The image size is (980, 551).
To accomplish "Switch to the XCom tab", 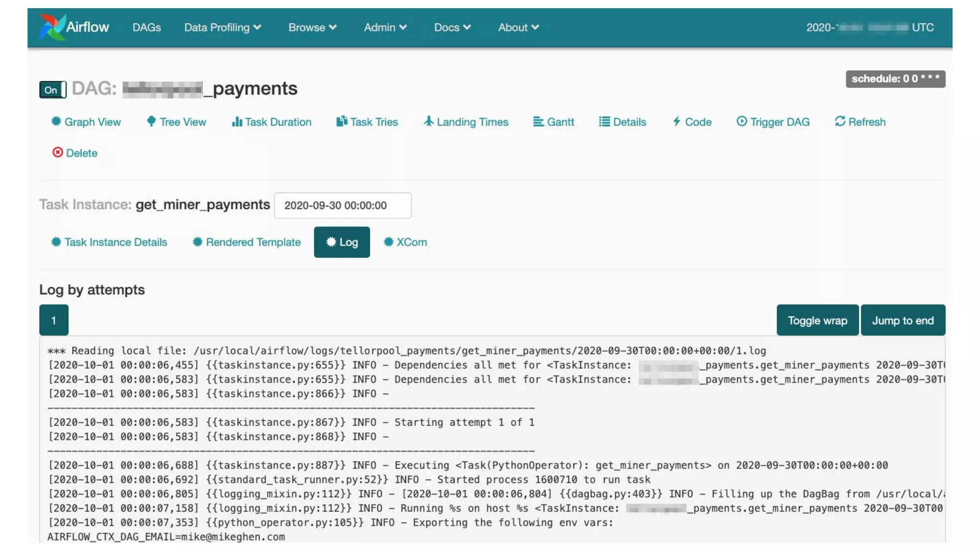I will click(405, 242).
